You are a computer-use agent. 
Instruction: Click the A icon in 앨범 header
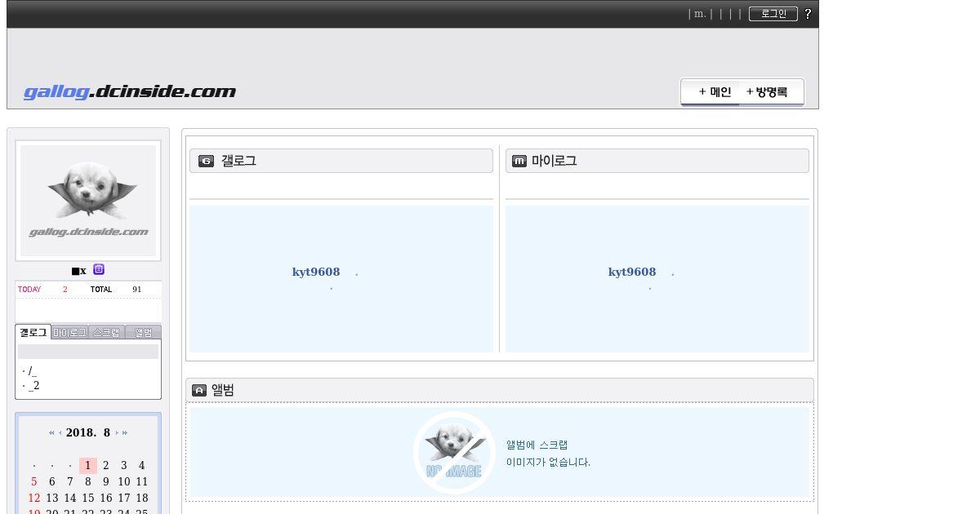pyautogui.click(x=199, y=390)
